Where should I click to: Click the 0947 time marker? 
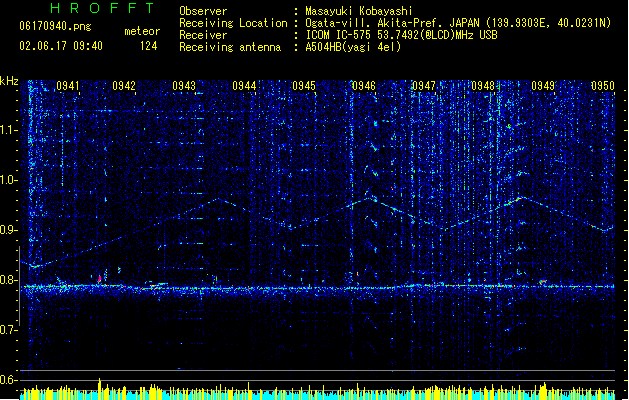[x=424, y=86]
